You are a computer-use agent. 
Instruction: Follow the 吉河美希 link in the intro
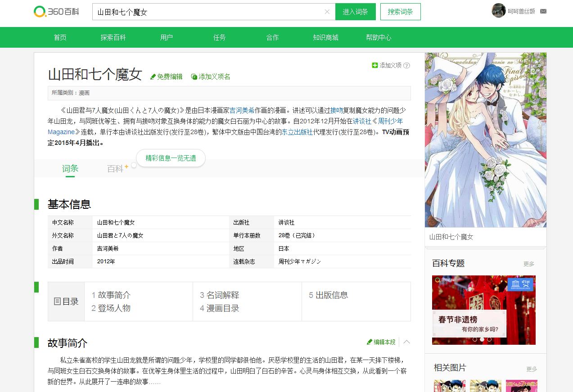[242, 110]
